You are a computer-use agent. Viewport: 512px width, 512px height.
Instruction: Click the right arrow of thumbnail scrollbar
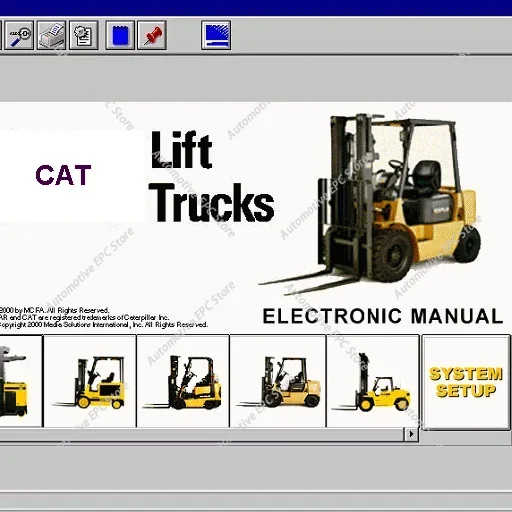click(x=411, y=434)
